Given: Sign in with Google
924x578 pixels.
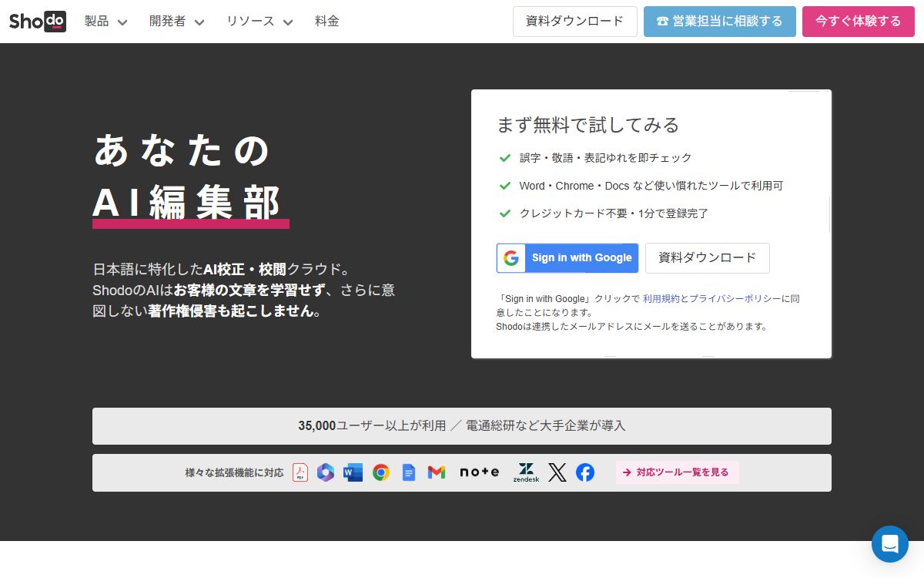Looking at the screenshot, I should [567, 258].
